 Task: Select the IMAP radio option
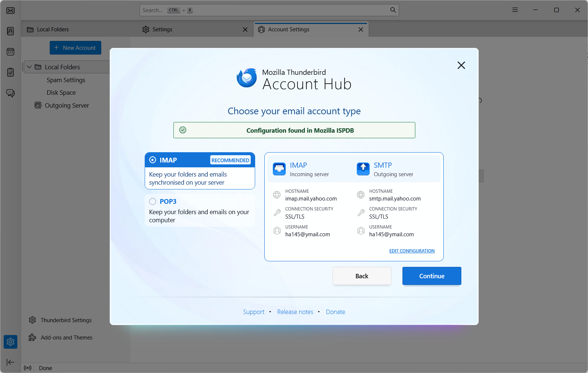pyautogui.click(x=153, y=160)
